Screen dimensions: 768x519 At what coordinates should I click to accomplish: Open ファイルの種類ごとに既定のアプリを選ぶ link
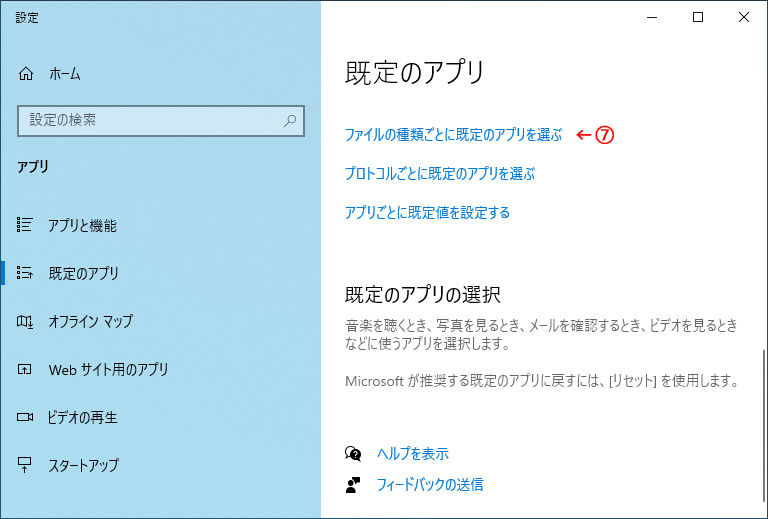(x=454, y=135)
